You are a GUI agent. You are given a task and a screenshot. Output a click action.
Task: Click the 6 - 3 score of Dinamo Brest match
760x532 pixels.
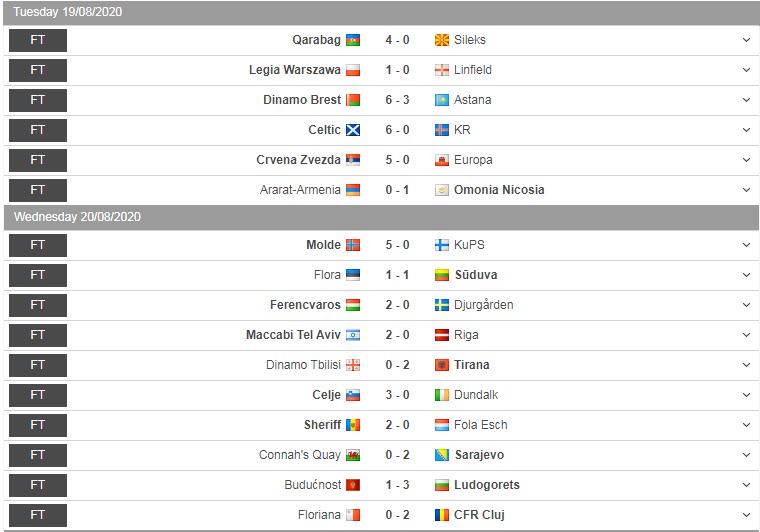point(397,100)
